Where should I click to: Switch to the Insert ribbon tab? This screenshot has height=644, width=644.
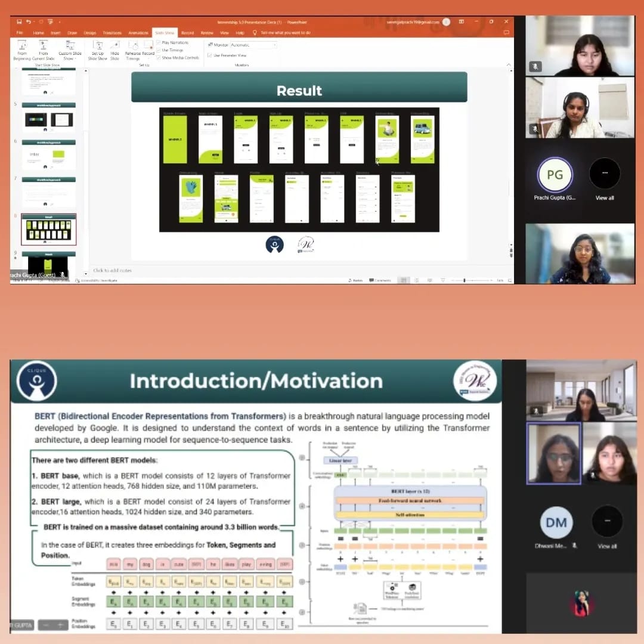tap(55, 33)
